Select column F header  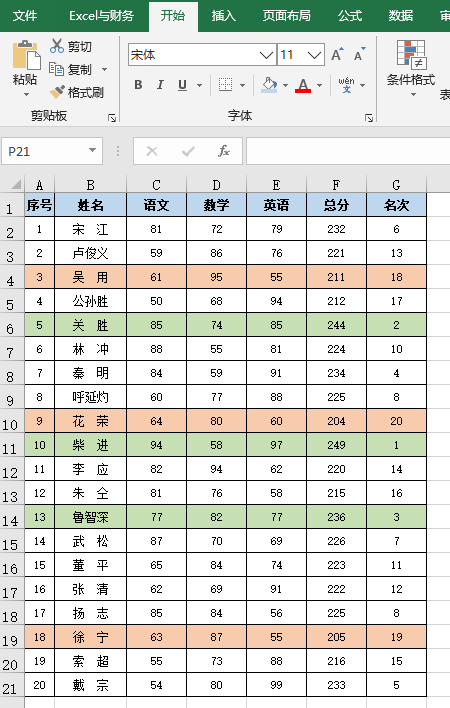(x=336, y=185)
